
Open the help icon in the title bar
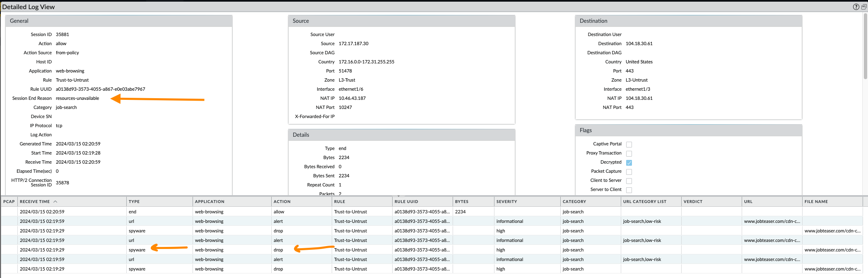[x=856, y=7]
